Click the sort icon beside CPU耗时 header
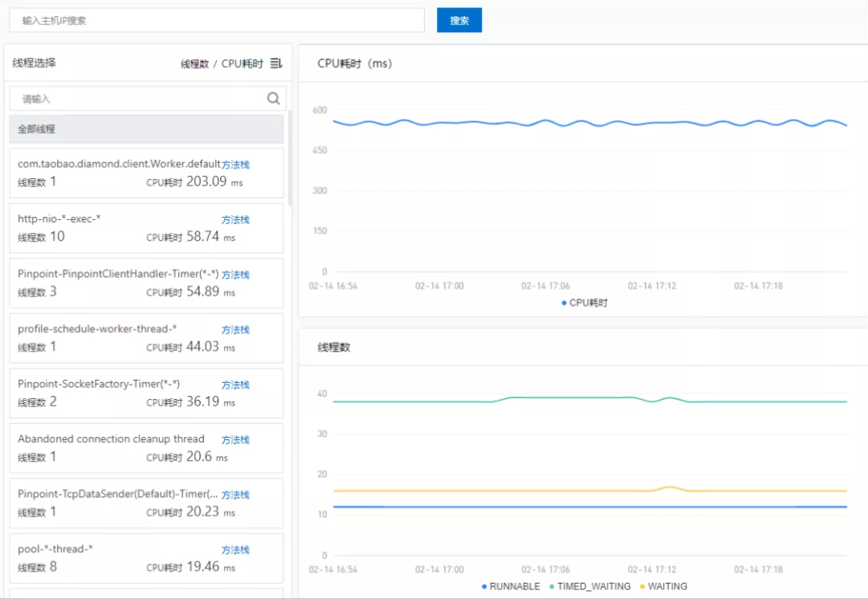868x599 pixels. [x=276, y=63]
